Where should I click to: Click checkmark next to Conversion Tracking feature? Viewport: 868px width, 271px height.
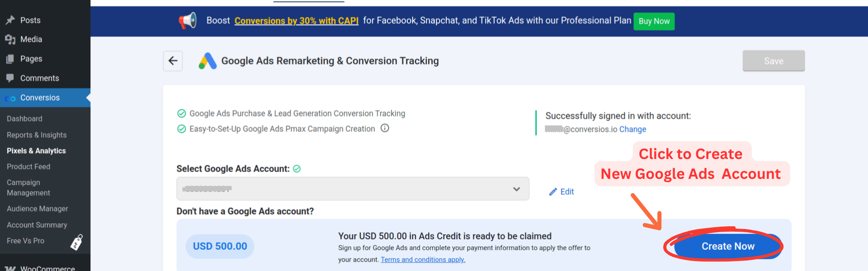point(182,113)
